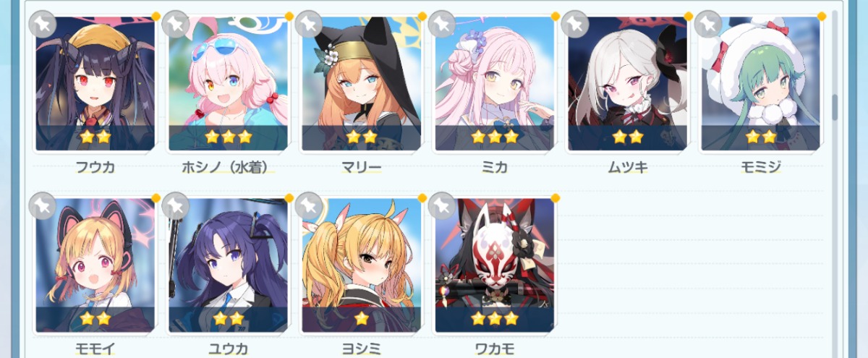Click the pin icon on モモイ's card
The image size is (868, 358).
coord(43,206)
